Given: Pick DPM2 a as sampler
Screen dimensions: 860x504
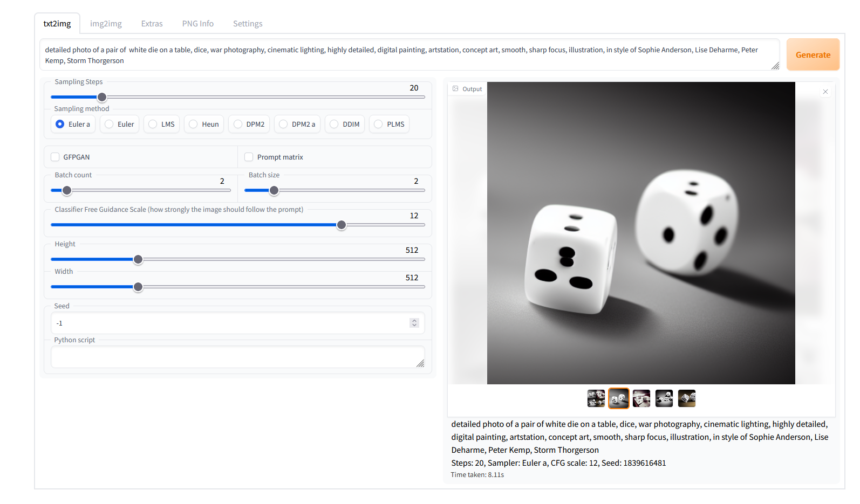Looking at the screenshot, I should pos(283,124).
